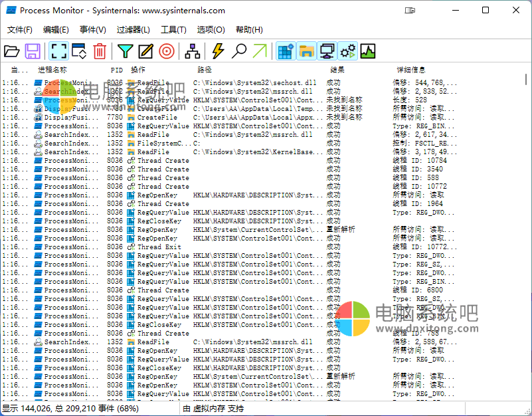Select Thread Create row with ID 3540

click(229, 169)
